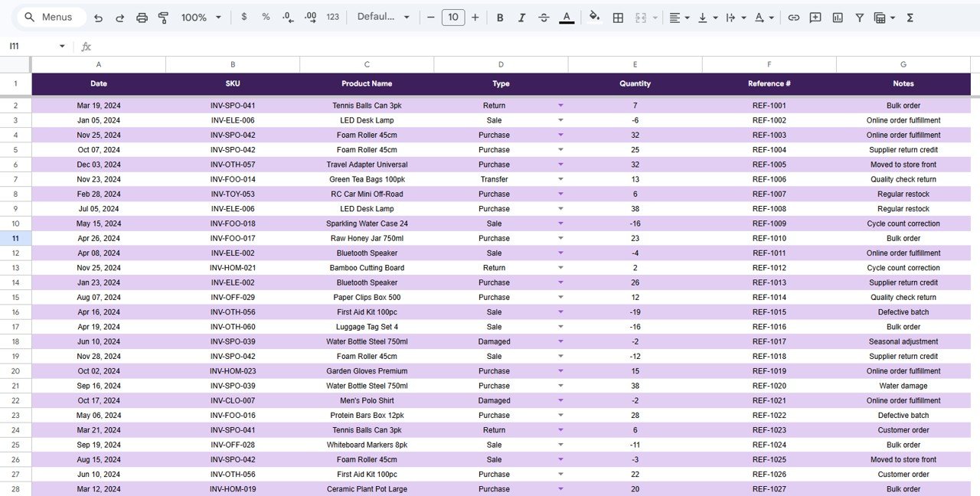Increase decimal places
This screenshot has width=980, height=496.
pos(310,17)
